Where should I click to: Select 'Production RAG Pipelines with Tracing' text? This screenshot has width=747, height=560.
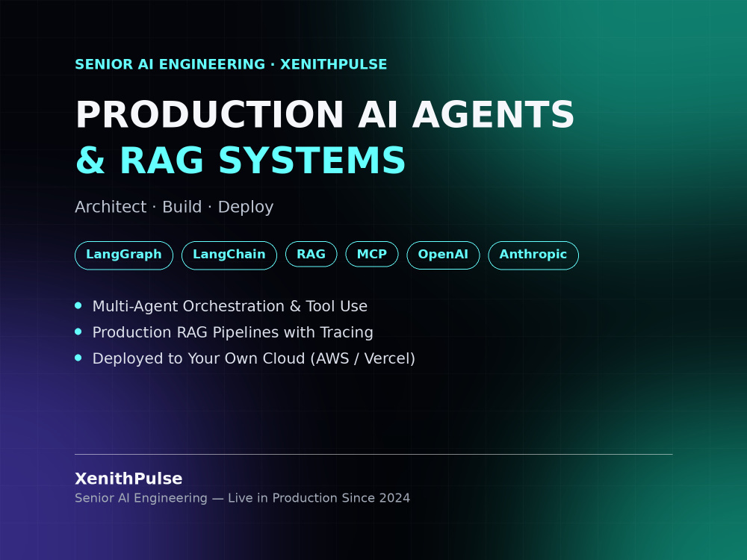(232, 332)
